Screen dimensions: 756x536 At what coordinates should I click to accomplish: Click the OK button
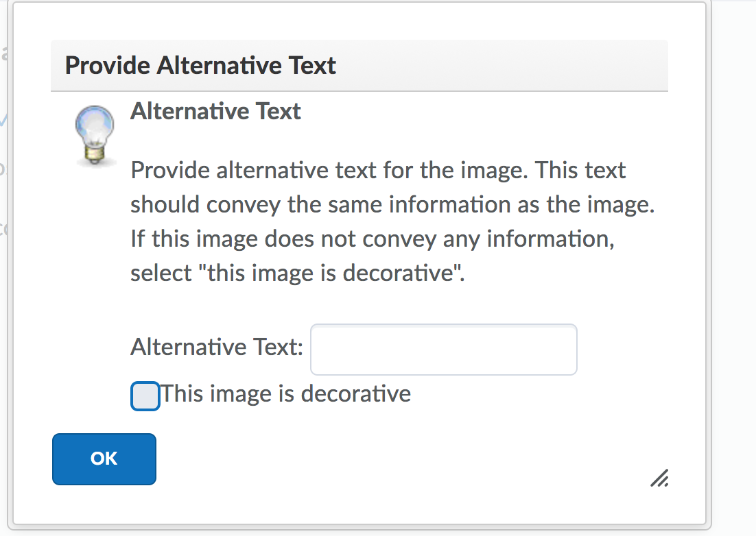pos(104,459)
